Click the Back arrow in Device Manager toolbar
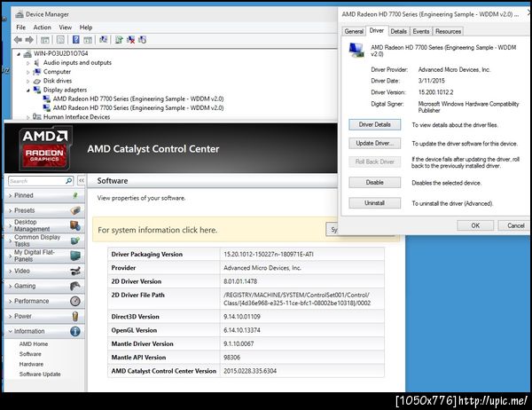 point(18,40)
